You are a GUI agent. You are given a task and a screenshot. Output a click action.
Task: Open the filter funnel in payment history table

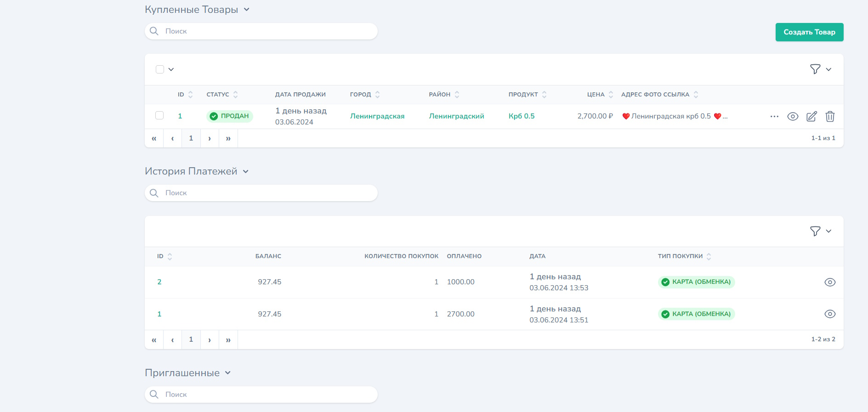tap(815, 231)
